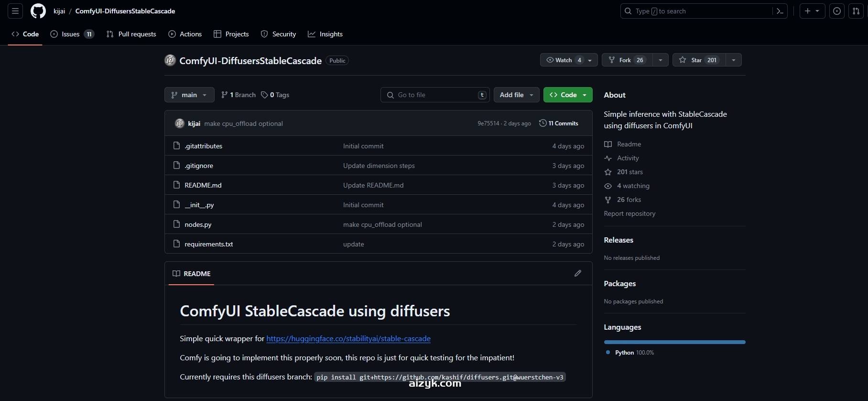
Task: Click kijai's avatar in the latest commit row
Action: pos(180,123)
